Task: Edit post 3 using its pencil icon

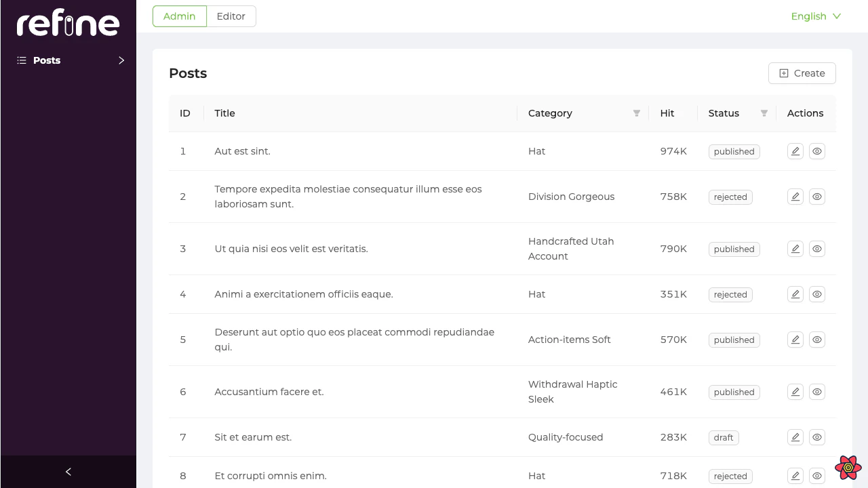Action: coord(795,249)
